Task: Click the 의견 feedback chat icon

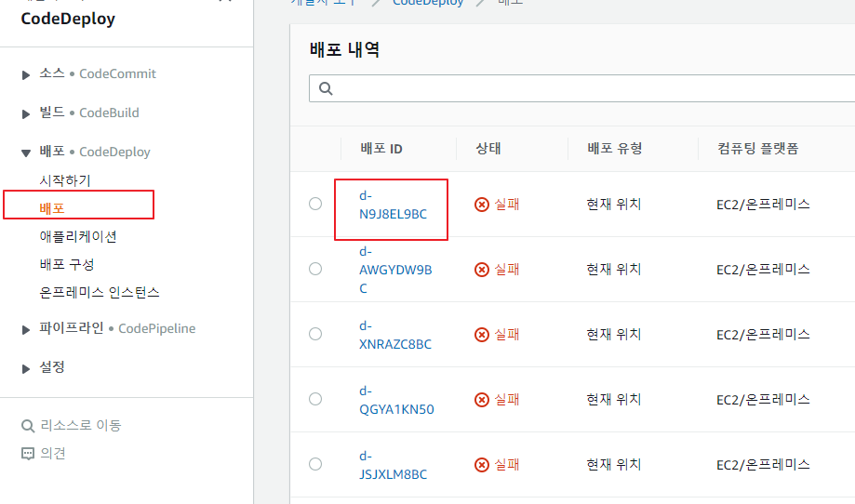Action: (x=27, y=454)
